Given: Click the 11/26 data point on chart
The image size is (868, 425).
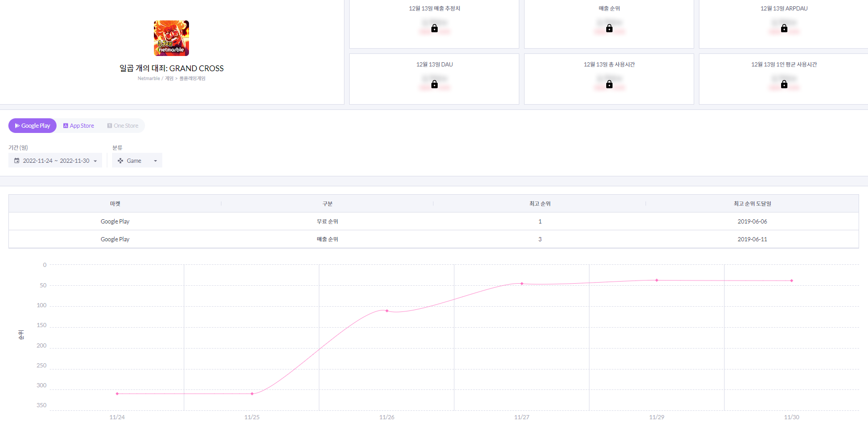Looking at the screenshot, I should pos(387,311).
